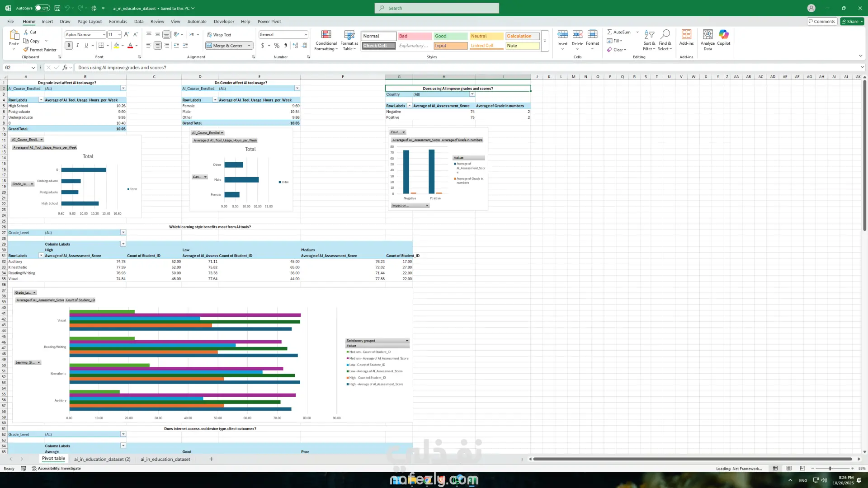Open the Formulas ribbon tab

click(118, 21)
